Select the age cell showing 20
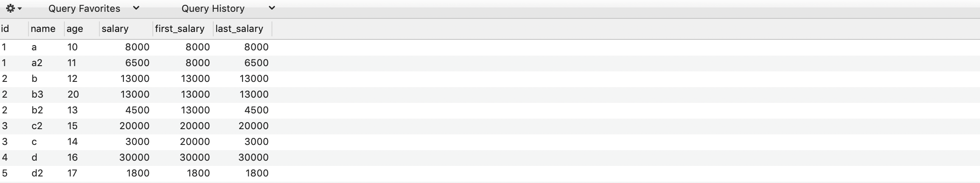 [x=73, y=95]
